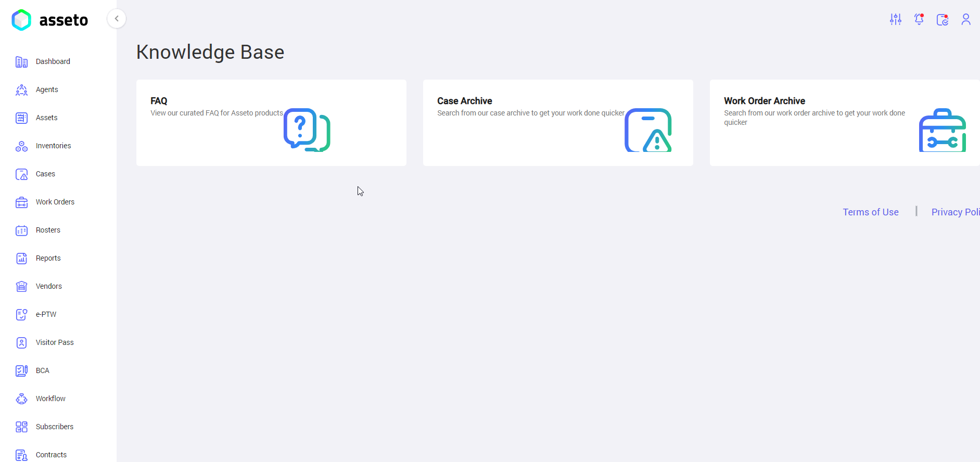Click the Work Orders briefcase icon

(21, 202)
